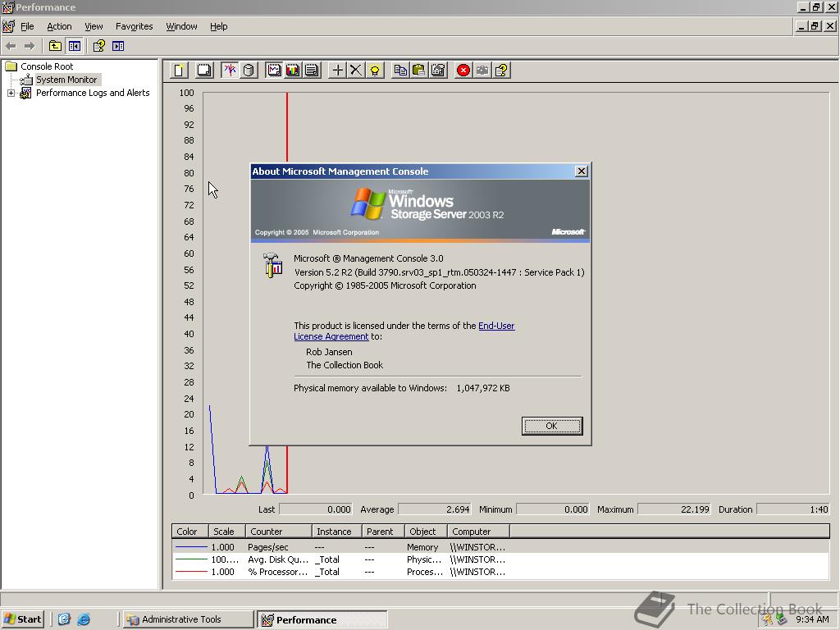Click the Average value 2.694
840x630 pixels.
(x=435, y=509)
